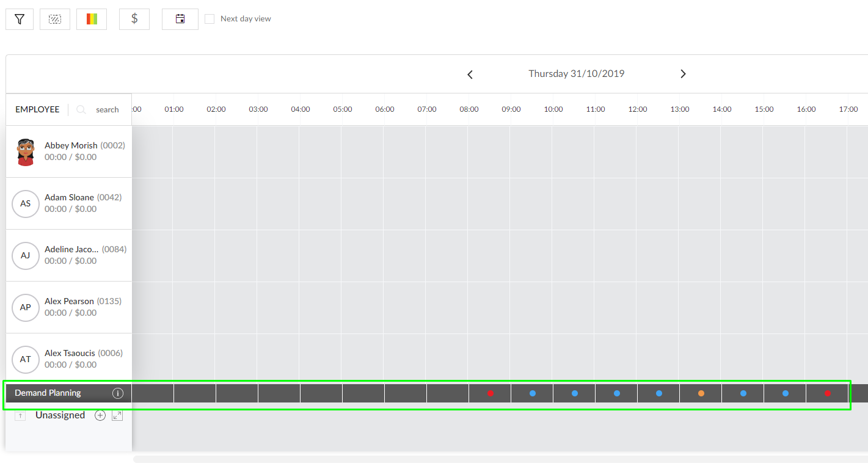
Task: Collapse the Unassigned section up arrow
Action: (x=20, y=416)
